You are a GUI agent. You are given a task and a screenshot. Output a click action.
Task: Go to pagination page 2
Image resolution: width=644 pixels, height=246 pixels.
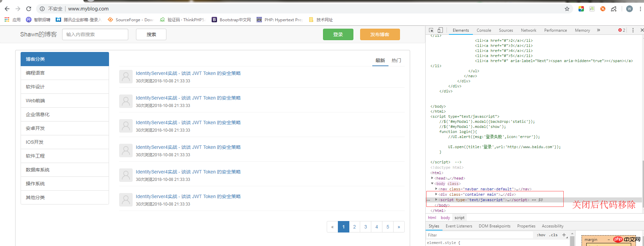pyautogui.click(x=354, y=227)
